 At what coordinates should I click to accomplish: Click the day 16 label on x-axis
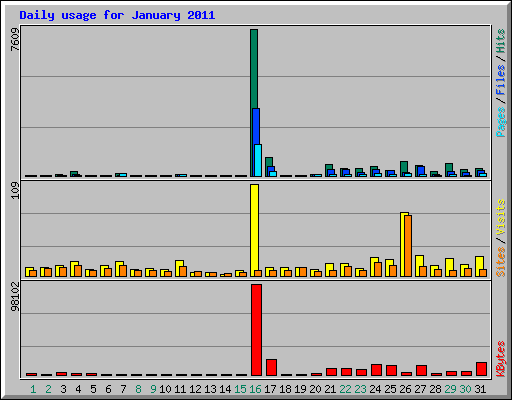[255, 389]
